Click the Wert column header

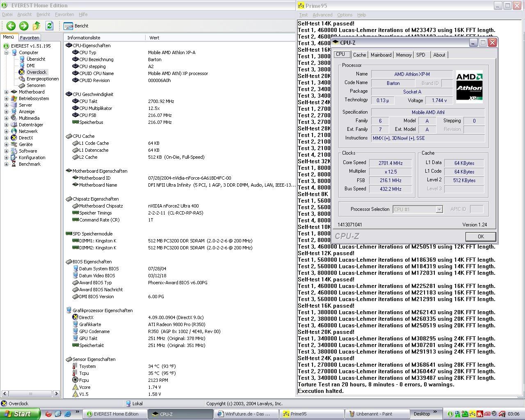click(x=220, y=37)
